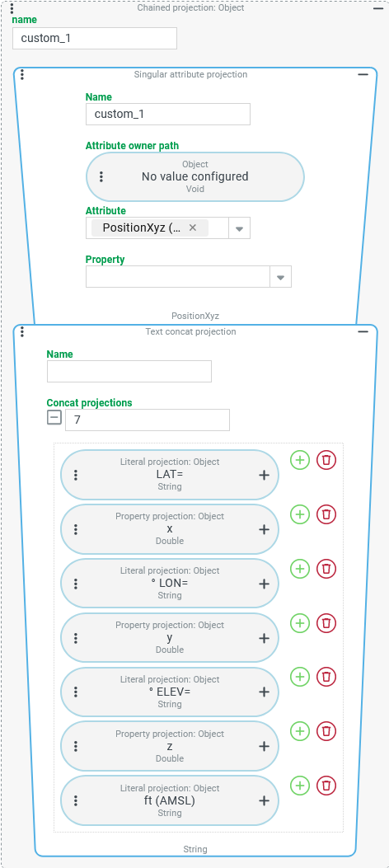The width and height of the screenshot is (389, 868).
Task: Click the green add button beside LAT= projection
Action: 299,460
